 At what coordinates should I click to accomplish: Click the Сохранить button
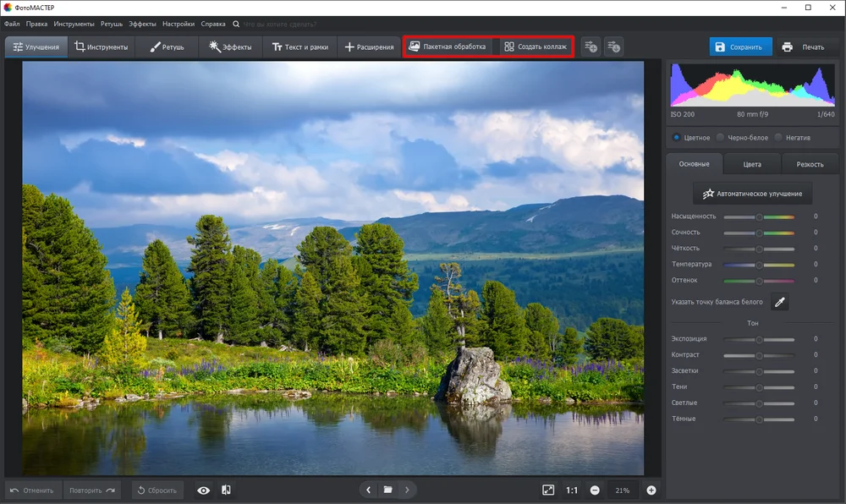[x=740, y=47]
